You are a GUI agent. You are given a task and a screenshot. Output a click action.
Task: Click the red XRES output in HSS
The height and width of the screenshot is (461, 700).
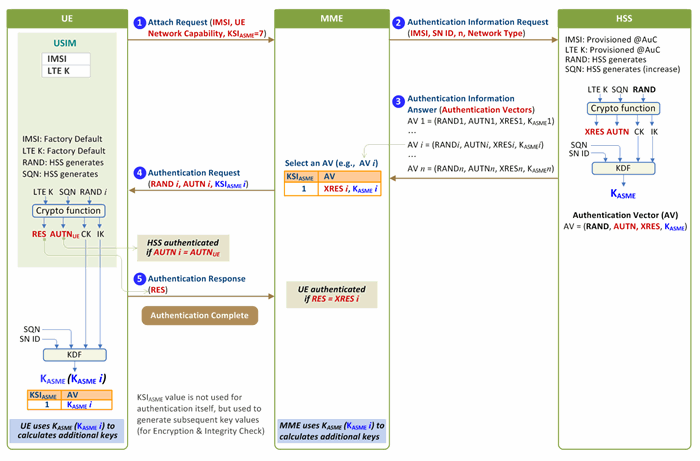[x=595, y=132]
